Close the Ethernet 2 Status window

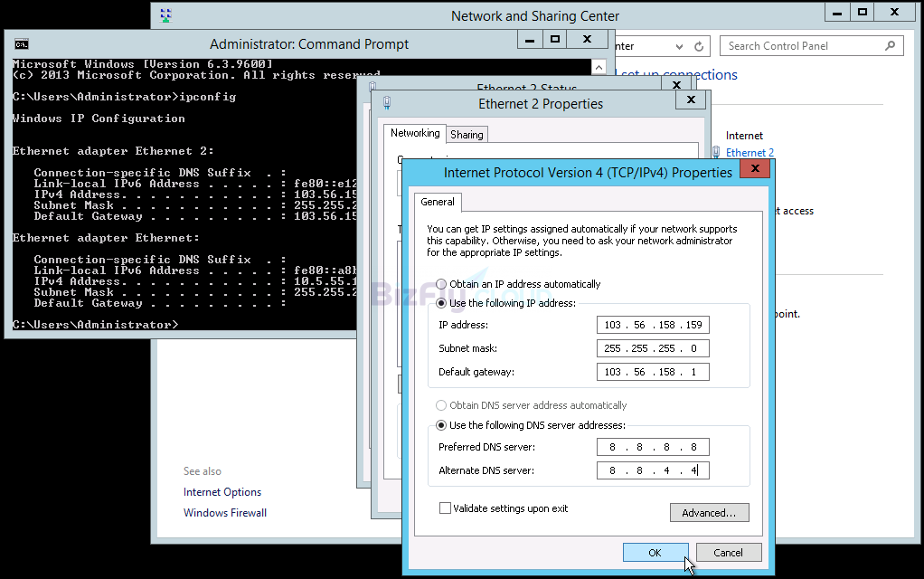676,84
